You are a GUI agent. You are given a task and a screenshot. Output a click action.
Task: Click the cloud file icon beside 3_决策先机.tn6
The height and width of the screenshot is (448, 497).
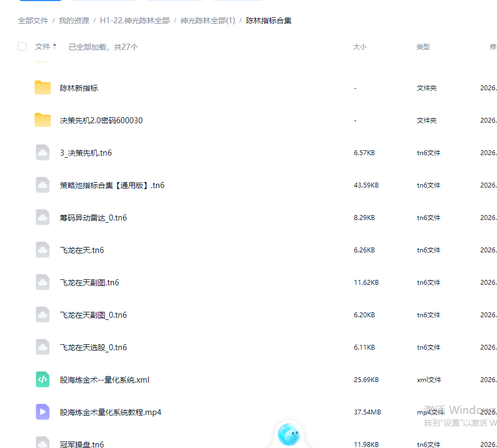[x=42, y=152]
